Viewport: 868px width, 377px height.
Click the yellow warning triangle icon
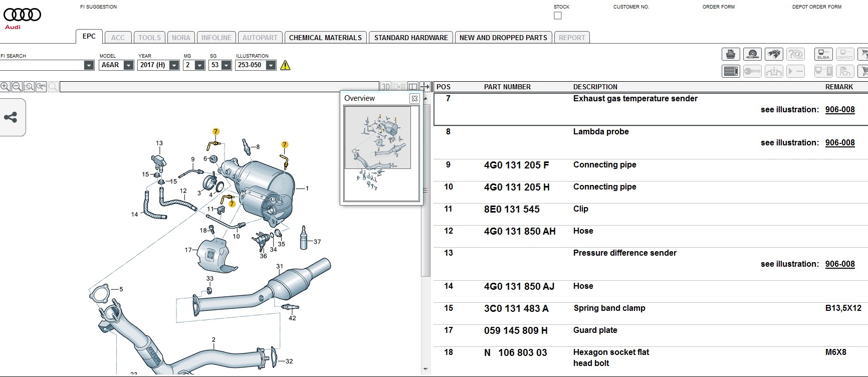tap(285, 65)
